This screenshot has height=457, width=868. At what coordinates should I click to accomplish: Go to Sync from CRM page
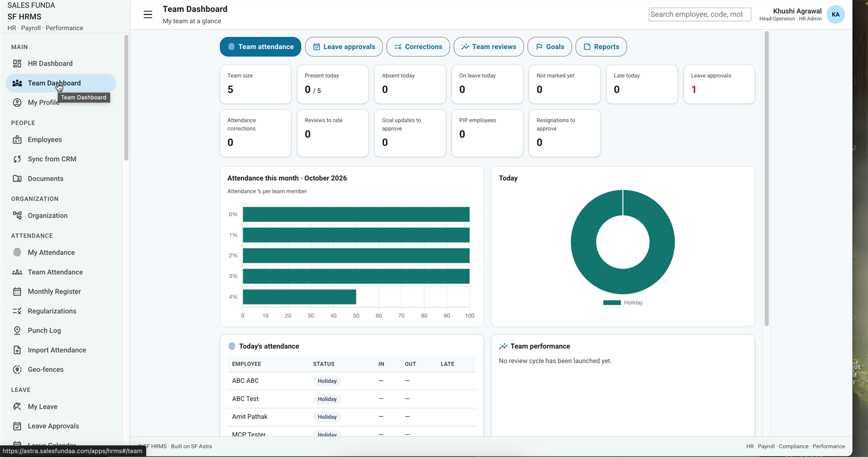coord(61,159)
